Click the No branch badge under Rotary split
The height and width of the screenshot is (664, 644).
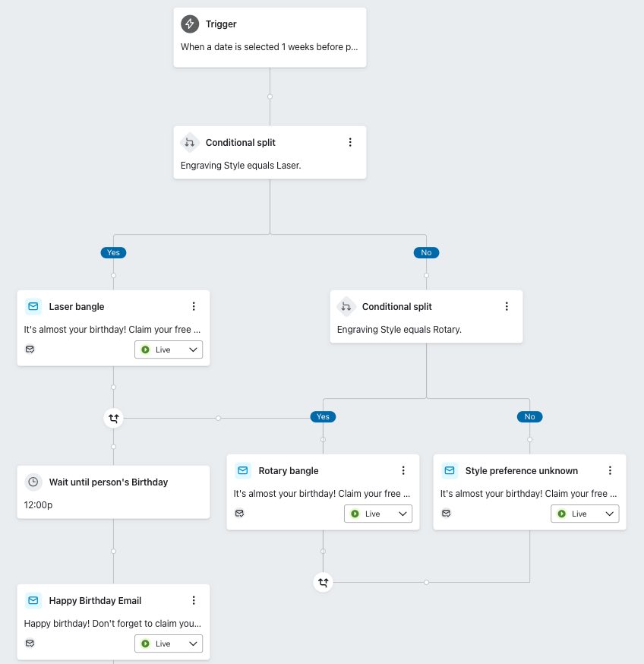coord(529,416)
